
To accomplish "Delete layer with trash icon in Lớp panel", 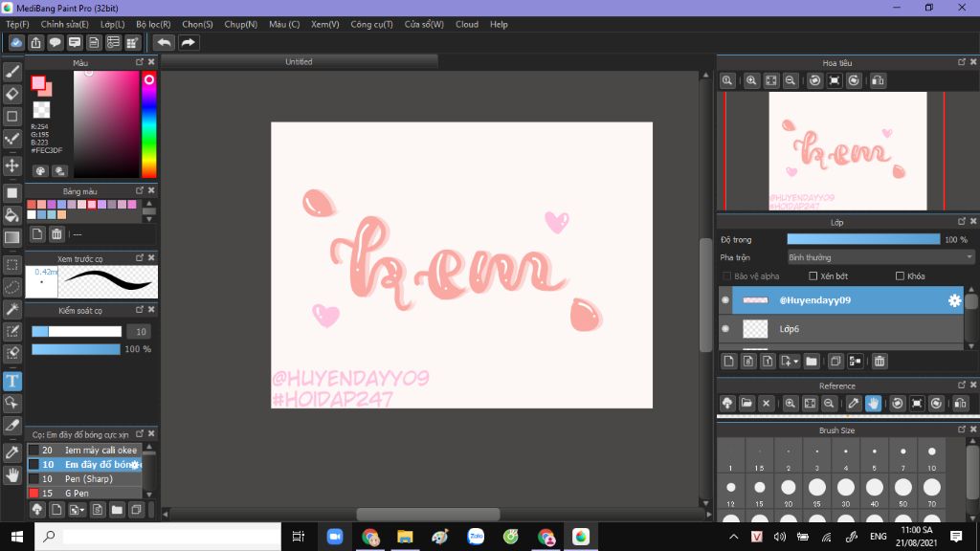I will click(880, 361).
